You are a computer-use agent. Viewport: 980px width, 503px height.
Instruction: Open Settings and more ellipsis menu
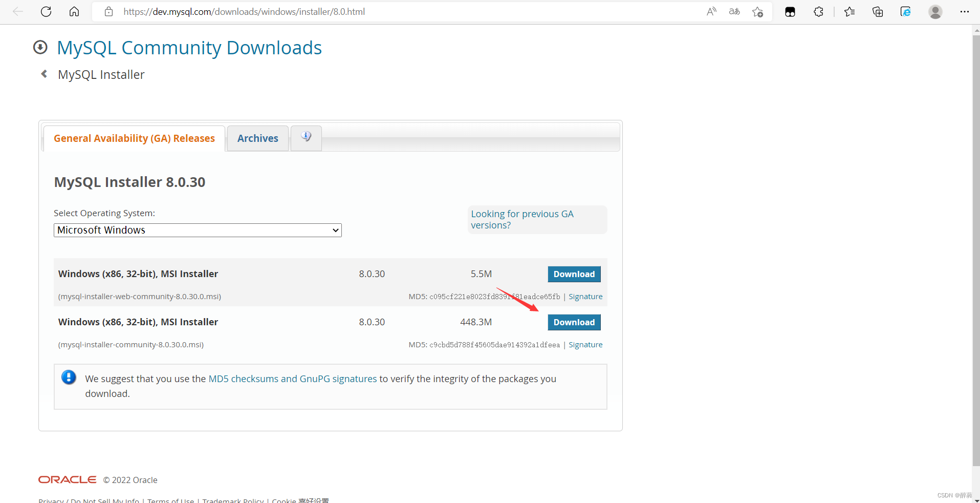[965, 11]
